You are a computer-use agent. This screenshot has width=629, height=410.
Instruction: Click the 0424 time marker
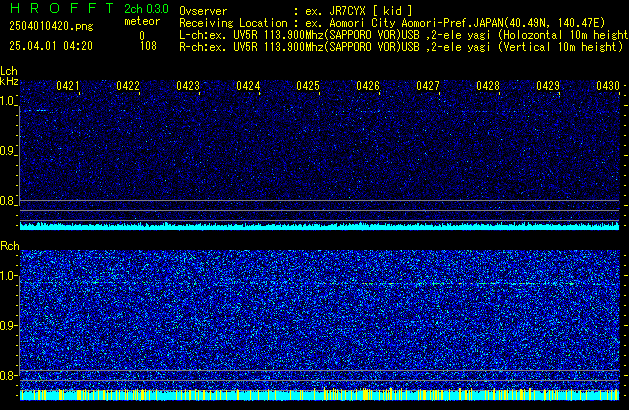click(248, 86)
